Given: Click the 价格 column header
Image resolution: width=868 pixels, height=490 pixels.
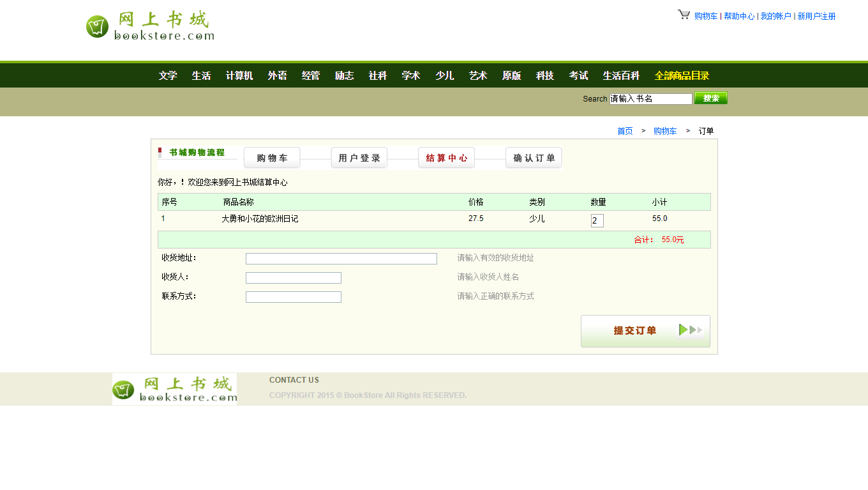Looking at the screenshot, I should tap(476, 202).
